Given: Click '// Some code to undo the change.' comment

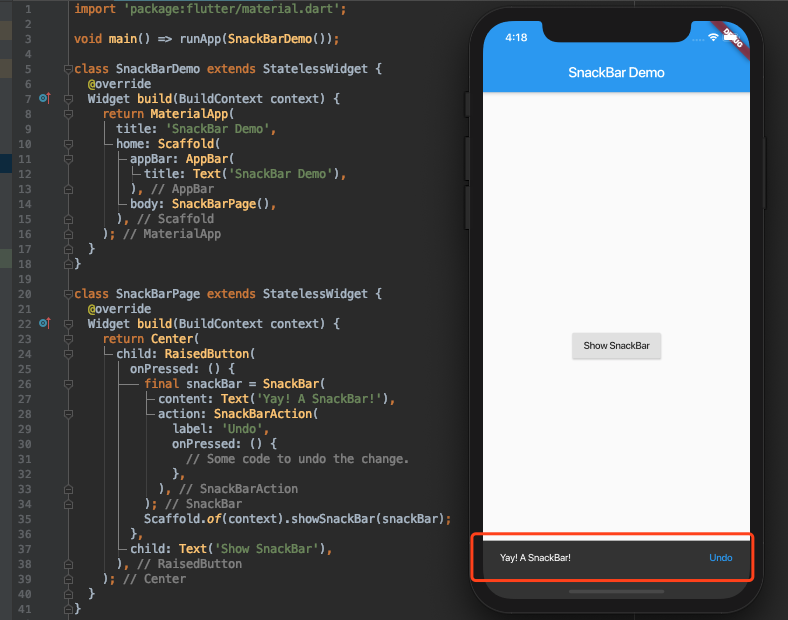Looking at the screenshot, I should [x=298, y=459].
